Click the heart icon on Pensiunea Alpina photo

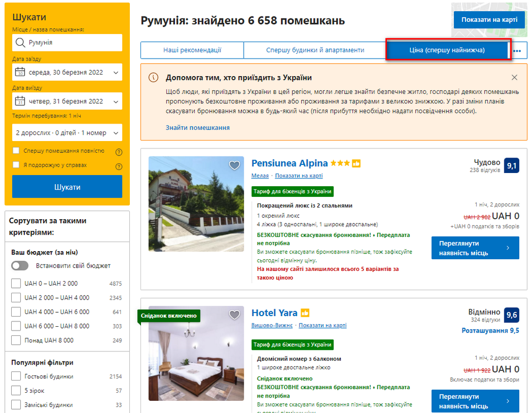(235, 166)
